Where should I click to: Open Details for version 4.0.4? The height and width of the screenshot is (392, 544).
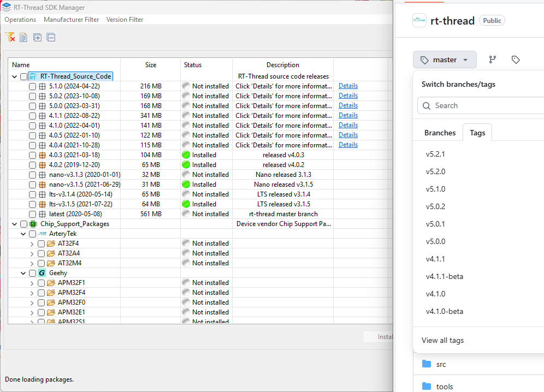coord(348,145)
